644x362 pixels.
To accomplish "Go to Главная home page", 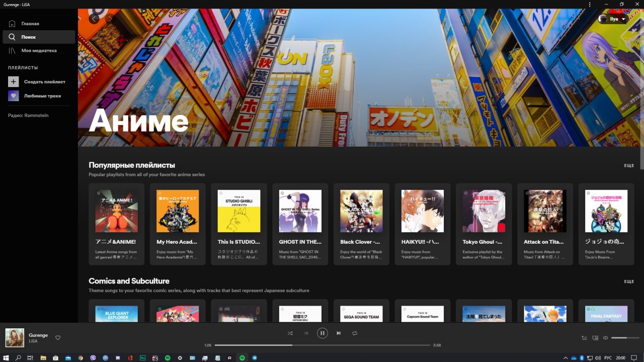I will click(39, 24).
